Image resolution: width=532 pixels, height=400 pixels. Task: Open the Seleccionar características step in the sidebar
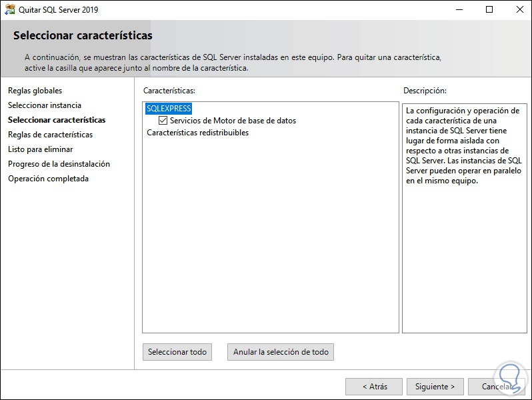tap(57, 120)
